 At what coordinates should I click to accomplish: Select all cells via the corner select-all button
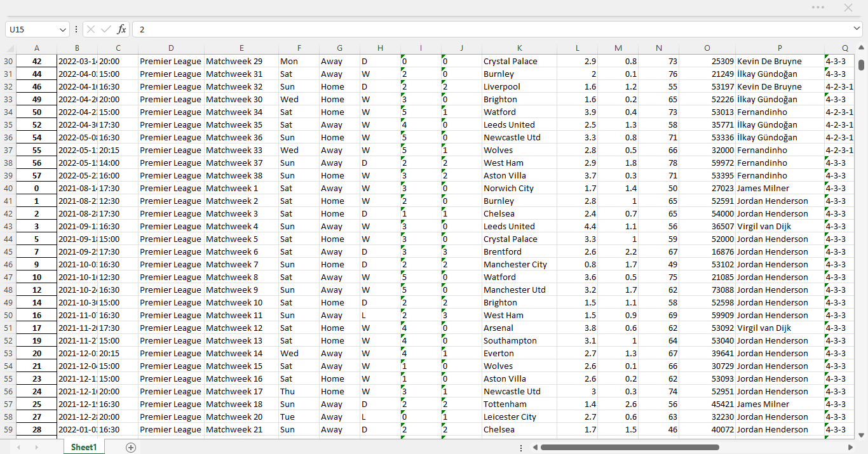coord(9,48)
